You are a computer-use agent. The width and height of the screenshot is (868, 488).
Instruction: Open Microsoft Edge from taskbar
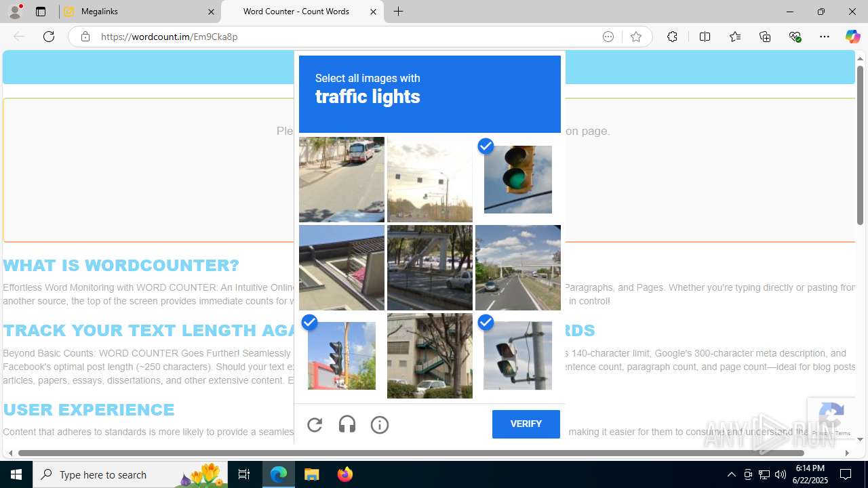[279, 474]
